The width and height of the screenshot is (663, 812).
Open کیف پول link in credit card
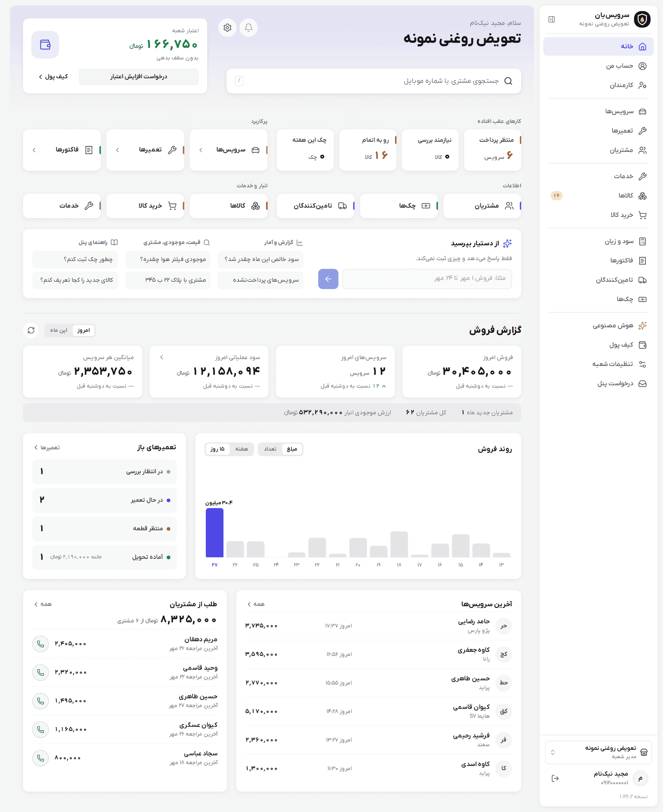[53, 77]
